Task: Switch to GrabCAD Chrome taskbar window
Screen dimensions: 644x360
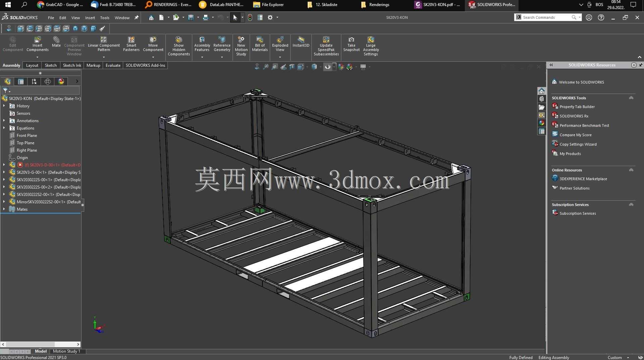Action: [60, 5]
